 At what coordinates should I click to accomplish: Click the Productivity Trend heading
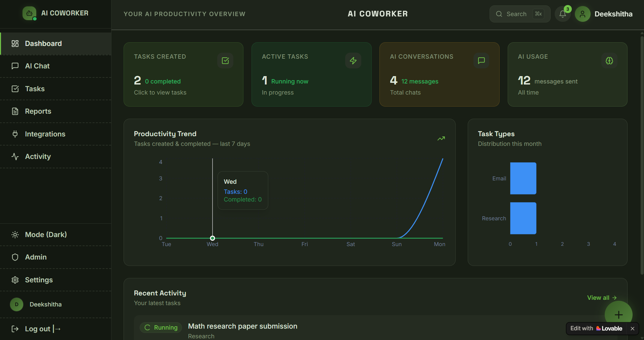click(165, 134)
